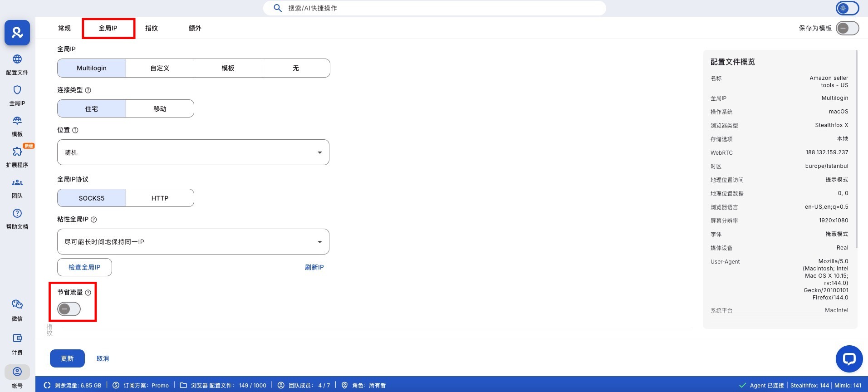This screenshot has width=868, height=392.
Task: Click the 团队成员 4 / 7 text
Action: (x=309, y=386)
